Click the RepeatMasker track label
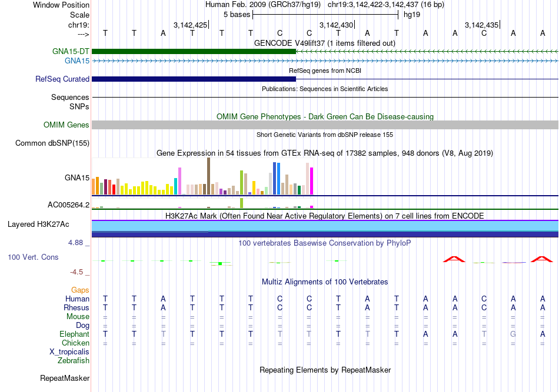The height and width of the screenshot is (392, 559). (x=65, y=378)
